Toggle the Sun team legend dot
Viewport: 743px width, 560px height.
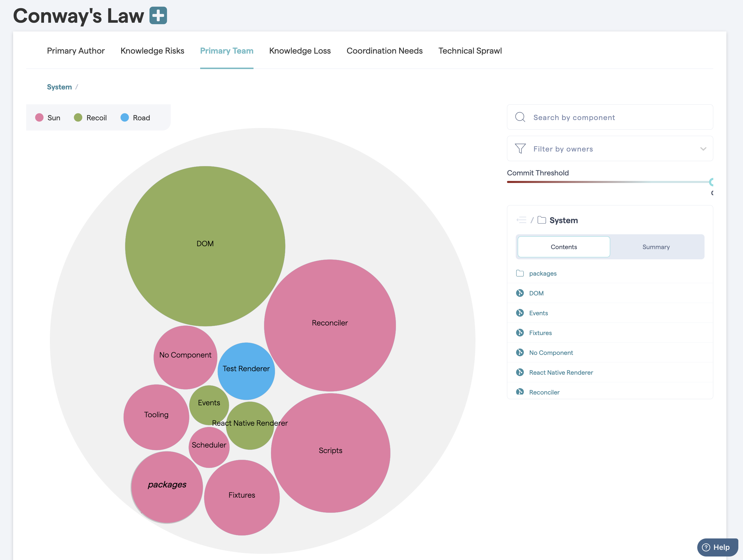[x=39, y=118]
